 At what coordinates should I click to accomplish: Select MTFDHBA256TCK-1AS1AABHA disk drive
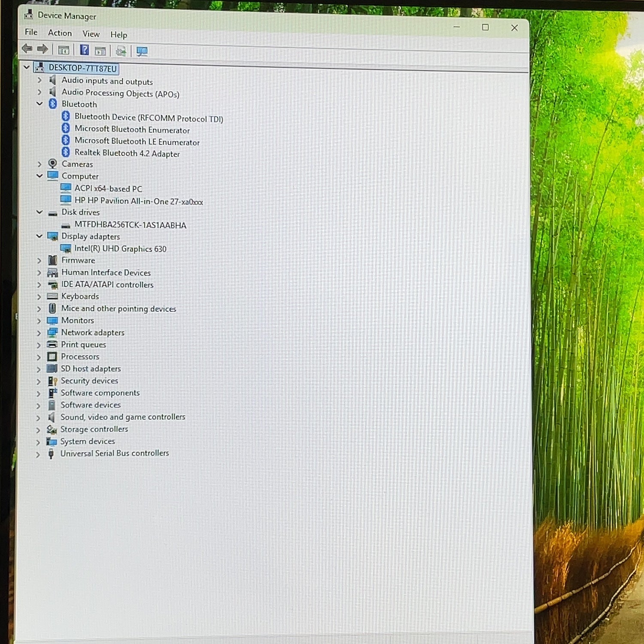[x=130, y=225]
